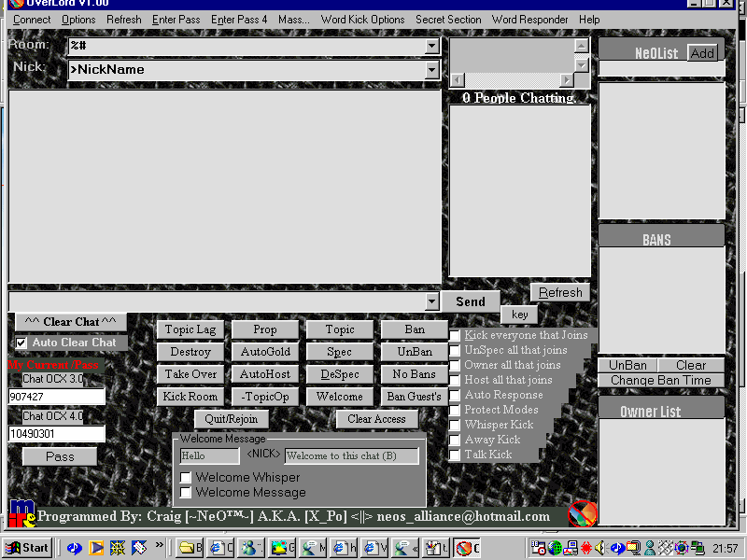Uncheck the Auto Clear Chat checkbox
The width and height of the screenshot is (747, 560).
[x=21, y=343]
